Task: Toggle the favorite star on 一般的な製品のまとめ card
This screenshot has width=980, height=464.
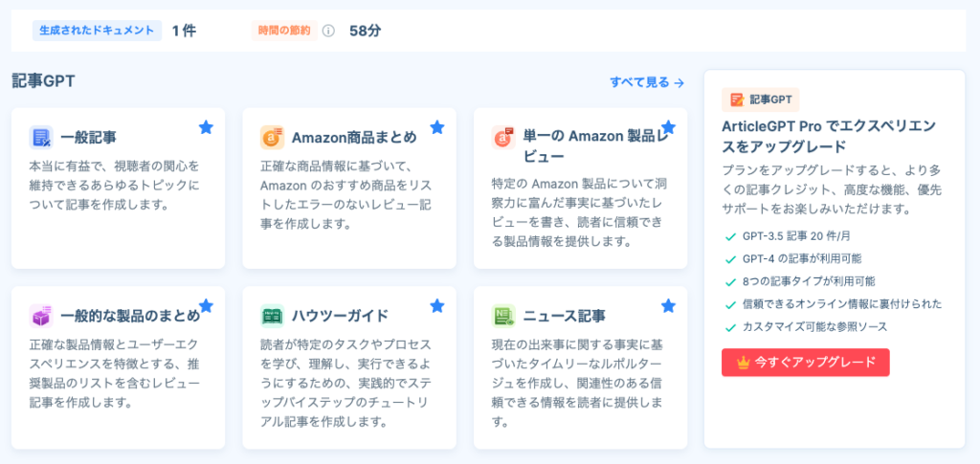Action: [207, 306]
